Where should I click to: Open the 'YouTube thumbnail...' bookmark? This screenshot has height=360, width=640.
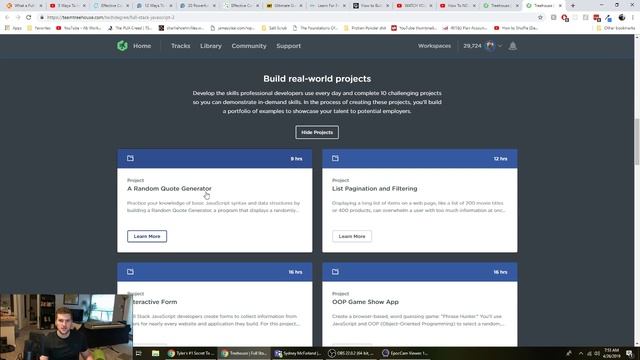(414, 28)
